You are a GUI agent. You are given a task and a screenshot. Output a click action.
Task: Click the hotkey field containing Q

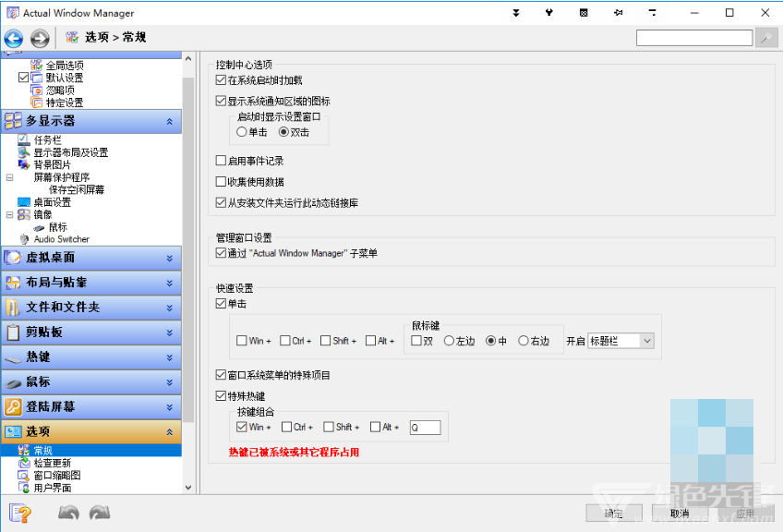coord(426,428)
